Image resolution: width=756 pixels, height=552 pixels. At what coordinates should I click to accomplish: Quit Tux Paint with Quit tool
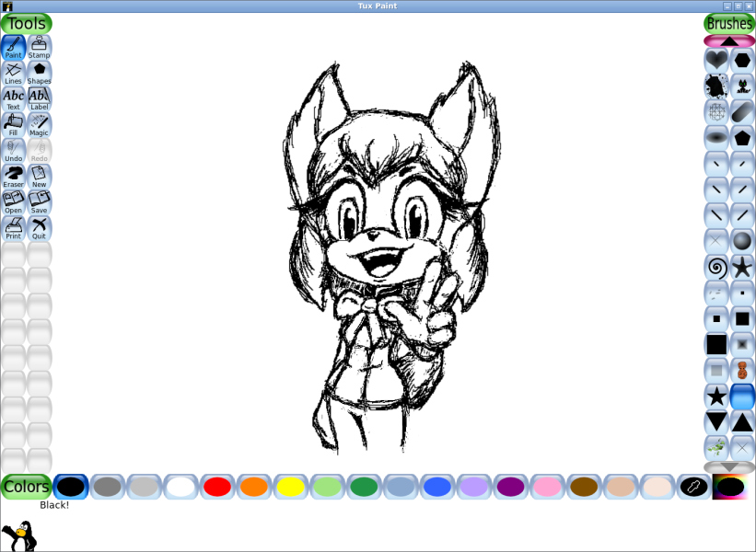point(39,229)
